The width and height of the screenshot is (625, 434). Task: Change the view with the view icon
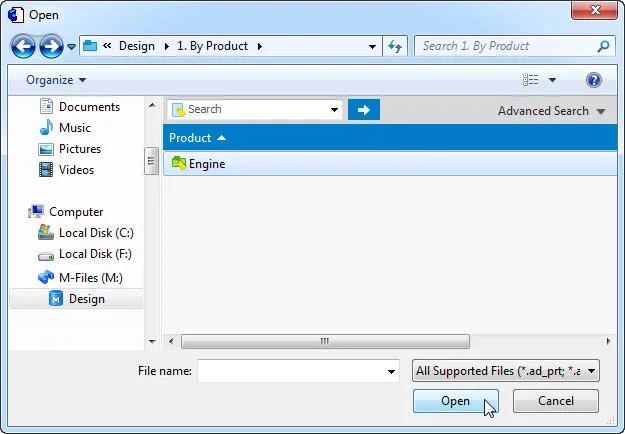pyautogui.click(x=531, y=80)
